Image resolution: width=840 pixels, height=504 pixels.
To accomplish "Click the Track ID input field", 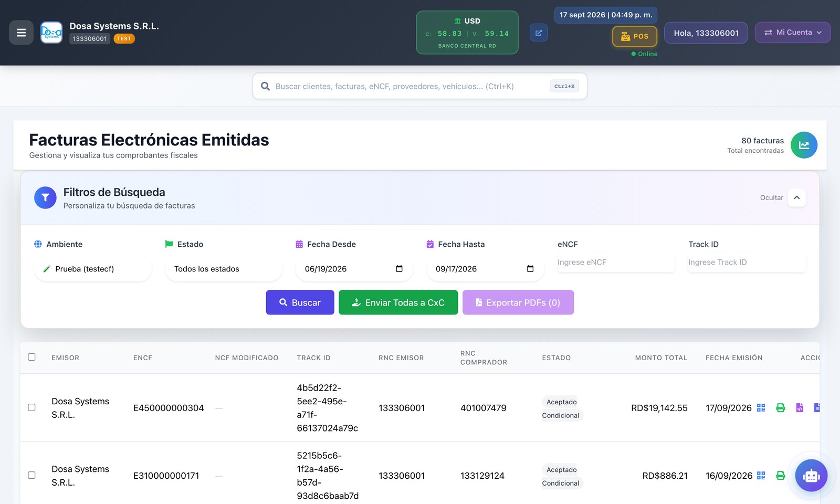I will (x=747, y=262).
